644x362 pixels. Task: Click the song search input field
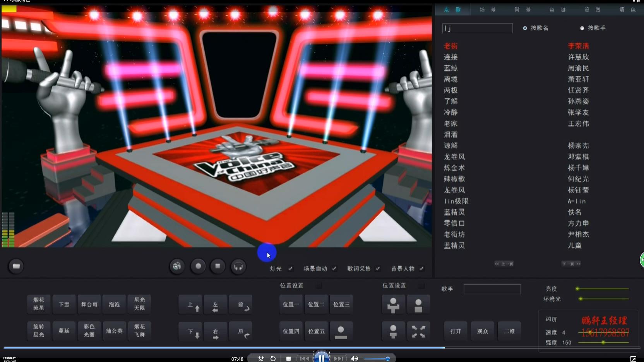(x=477, y=28)
